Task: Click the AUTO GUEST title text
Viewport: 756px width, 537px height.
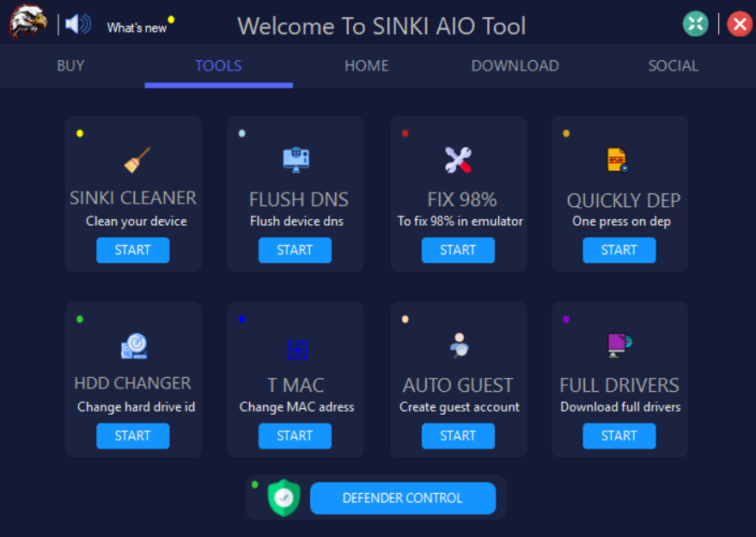Action: [458, 385]
